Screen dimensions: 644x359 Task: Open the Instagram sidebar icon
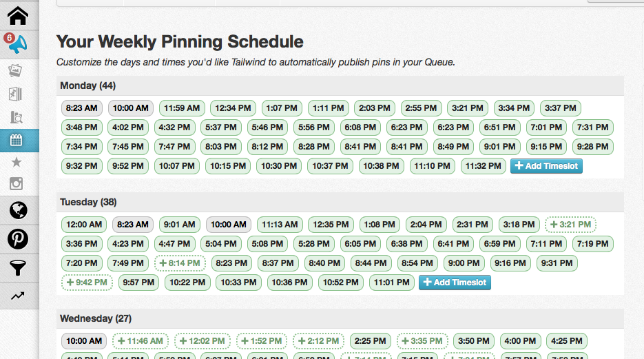coord(16,183)
